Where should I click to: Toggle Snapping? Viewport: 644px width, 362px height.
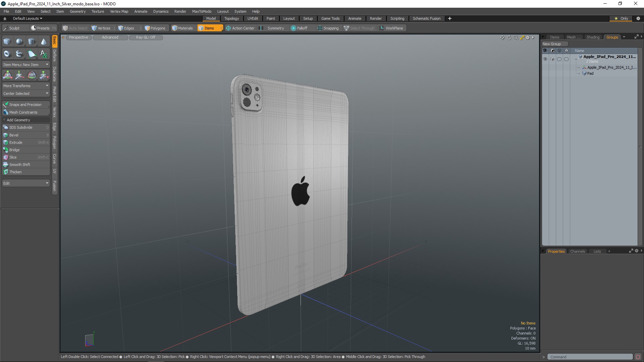pos(328,28)
